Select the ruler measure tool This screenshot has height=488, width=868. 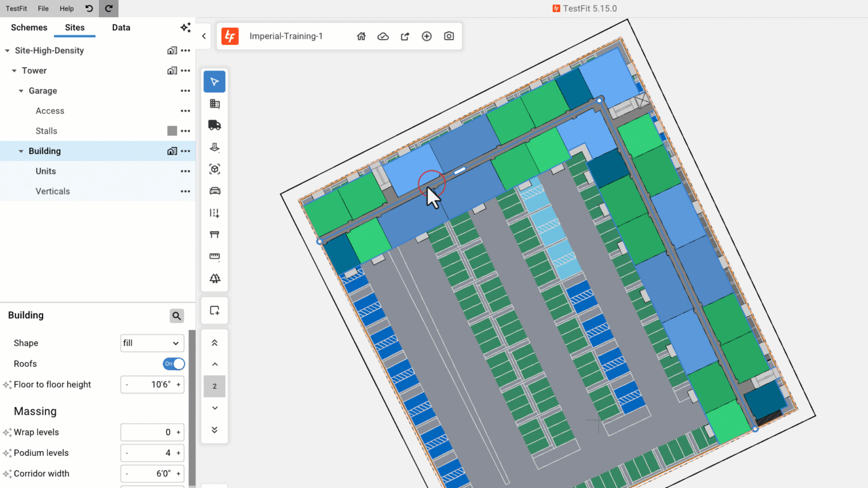(215, 256)
